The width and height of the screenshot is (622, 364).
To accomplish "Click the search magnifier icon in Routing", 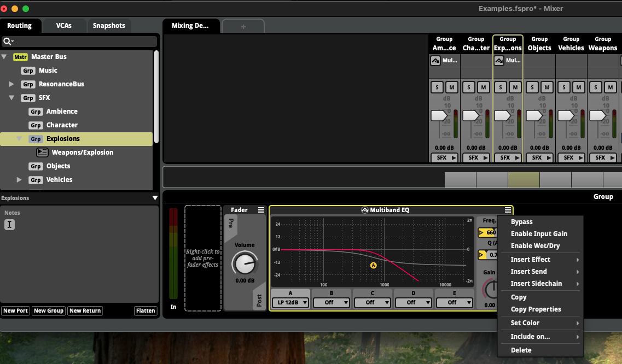I will point(8,41).
